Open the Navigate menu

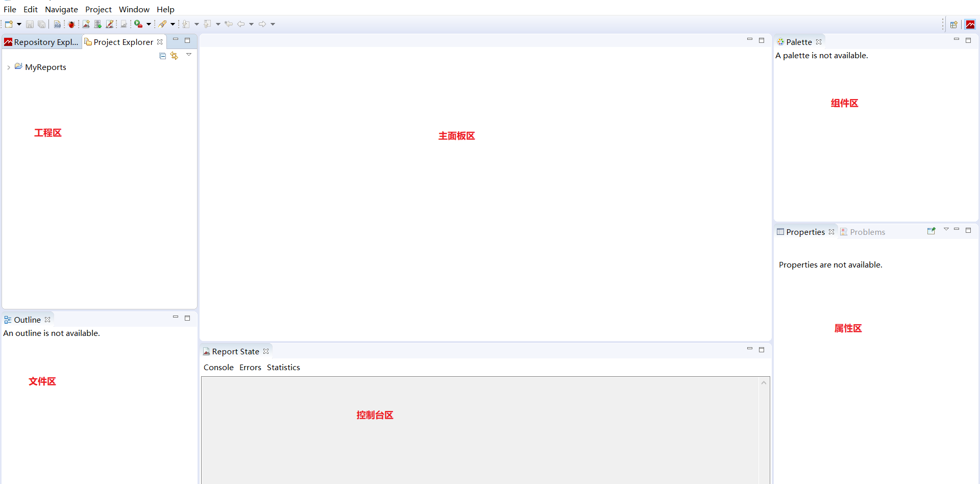pyautogui.click(x=61, y=9)
